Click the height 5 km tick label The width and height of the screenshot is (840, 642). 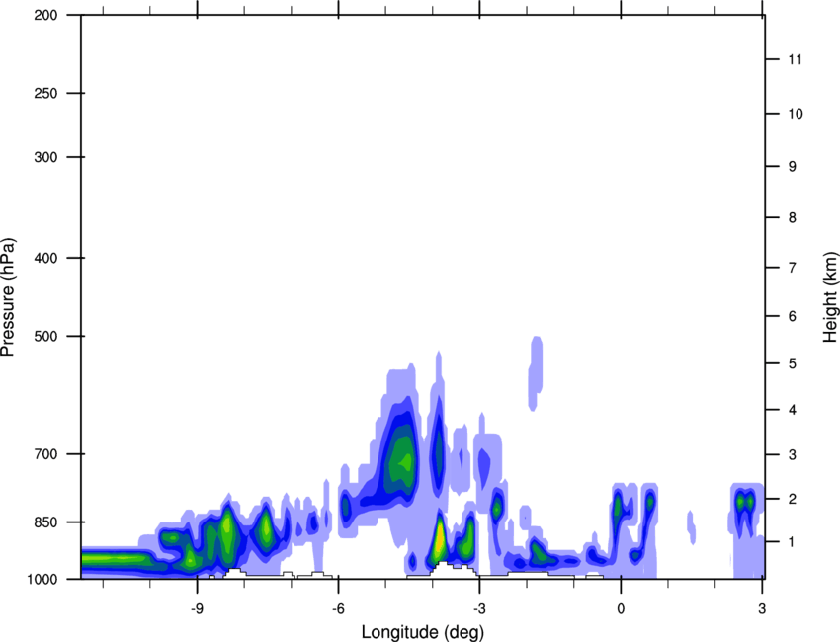[793, 363]
